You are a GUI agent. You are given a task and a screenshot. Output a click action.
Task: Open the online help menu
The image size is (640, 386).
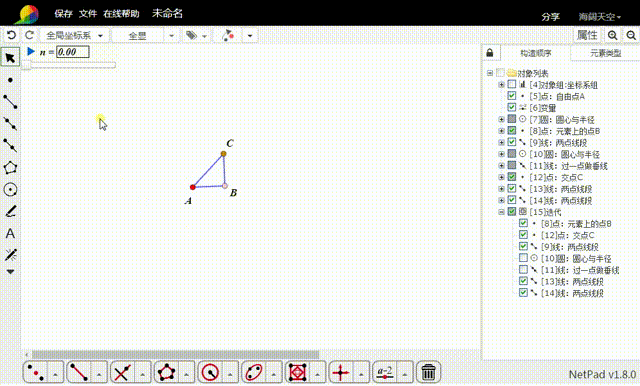pyautogui.click(x=121, y=14)
